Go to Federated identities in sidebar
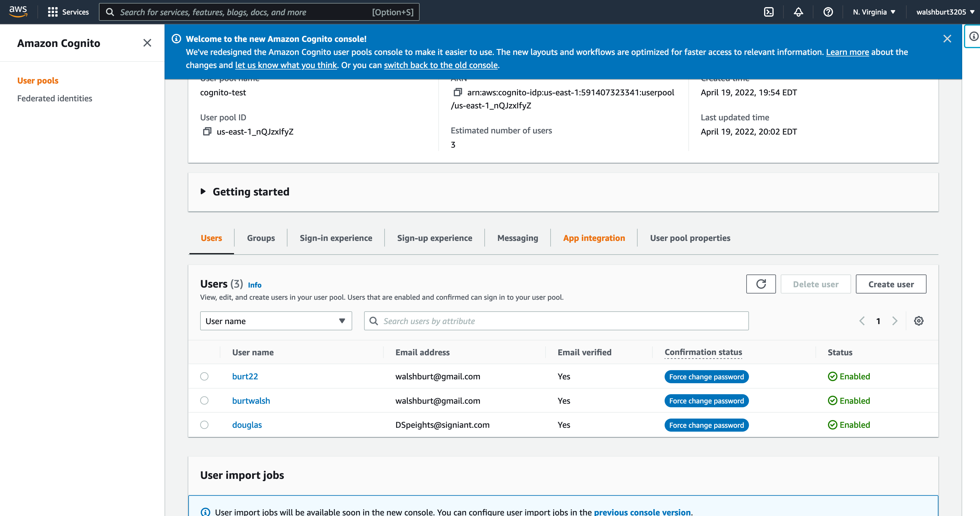980x516 pixels. [54, 99]
